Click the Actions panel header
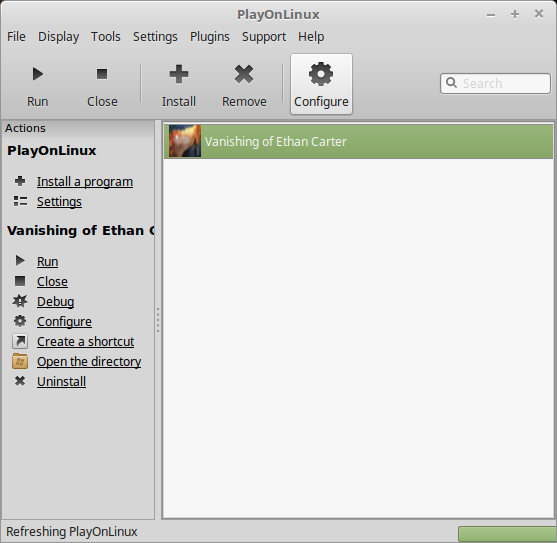The width and height of the screenshot is (557, 543). pos(78,128)
